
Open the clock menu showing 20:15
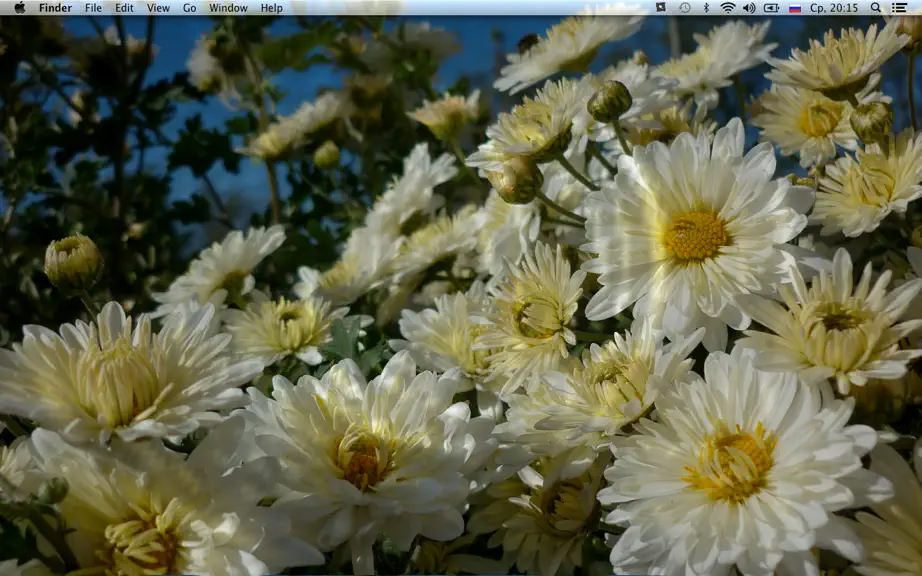tap(834, 8)
